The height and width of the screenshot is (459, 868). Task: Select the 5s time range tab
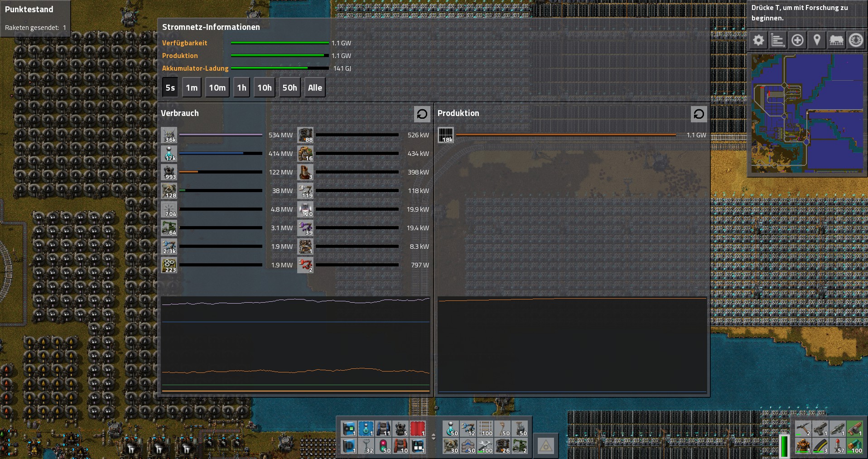coord(170,87)
